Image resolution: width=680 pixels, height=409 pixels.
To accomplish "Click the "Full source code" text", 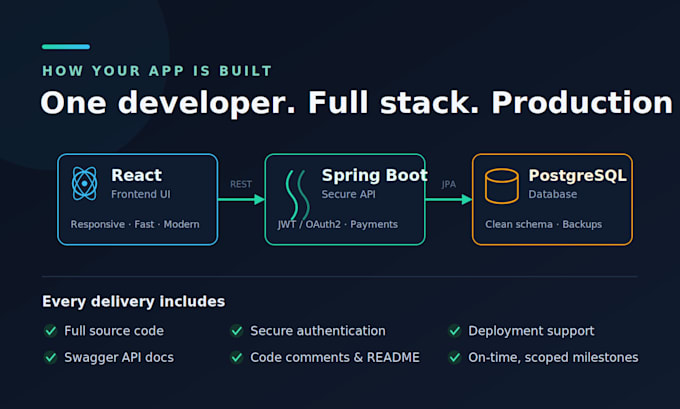I will click(114, 331).
